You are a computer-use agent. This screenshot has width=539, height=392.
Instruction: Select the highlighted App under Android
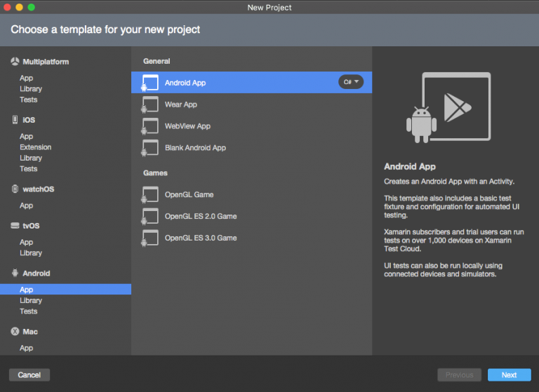[x=65, y=290]
